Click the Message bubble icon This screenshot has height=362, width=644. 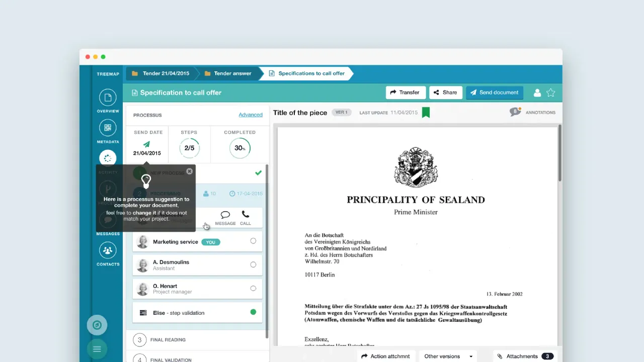(225, 215)
